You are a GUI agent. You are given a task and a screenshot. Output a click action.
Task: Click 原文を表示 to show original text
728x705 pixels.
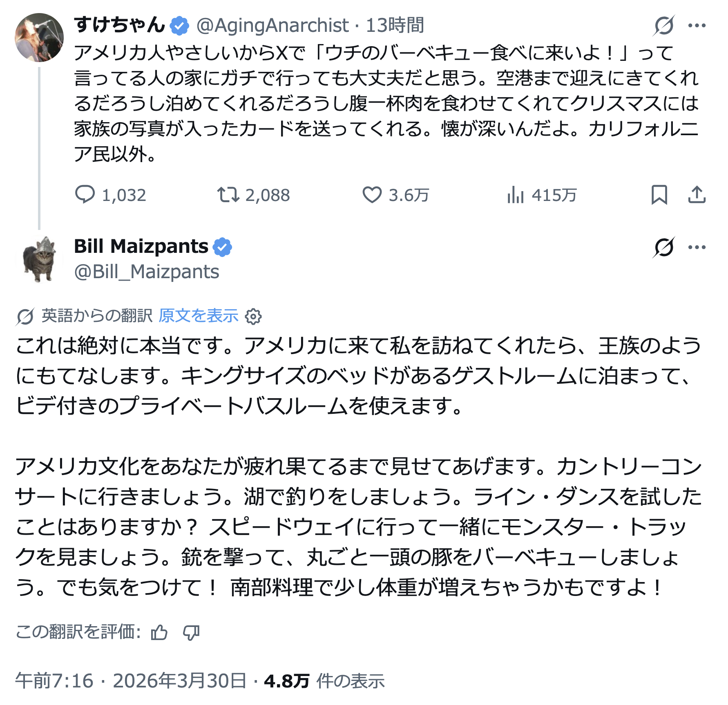pos(199,316)
